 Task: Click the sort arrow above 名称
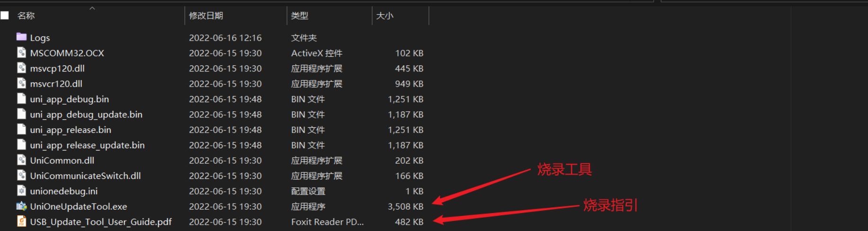[x=92, y=8]
